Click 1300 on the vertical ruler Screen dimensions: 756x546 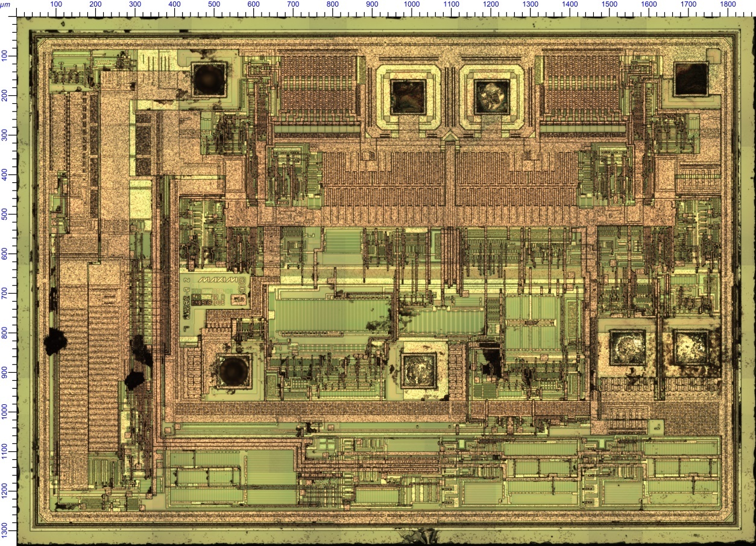click(x=4, y=530)
